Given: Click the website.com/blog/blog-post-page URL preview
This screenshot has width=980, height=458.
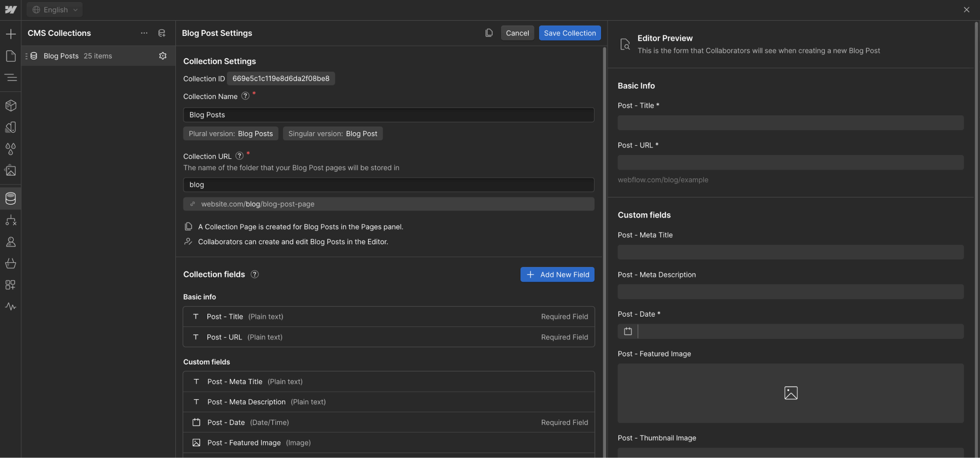Looking at the screenshot, I should (389, 204).
